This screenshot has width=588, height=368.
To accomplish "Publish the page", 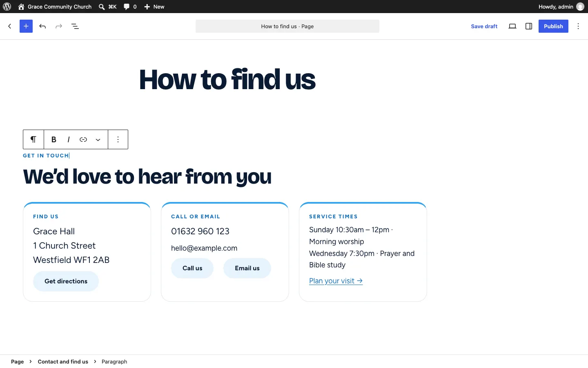I will pos(553,26).
